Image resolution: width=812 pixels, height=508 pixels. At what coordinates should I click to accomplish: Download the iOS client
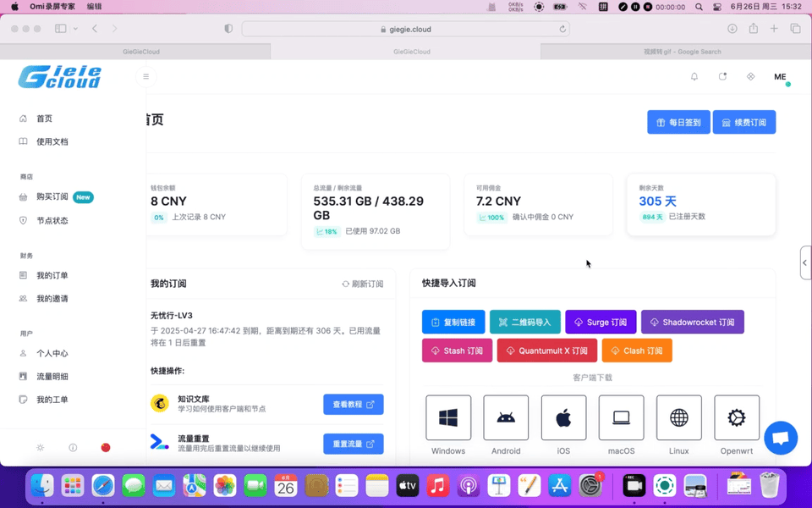click(563, 417)
